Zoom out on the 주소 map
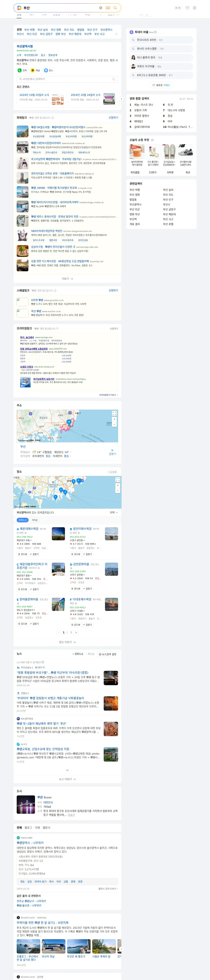 click(114, 425)
